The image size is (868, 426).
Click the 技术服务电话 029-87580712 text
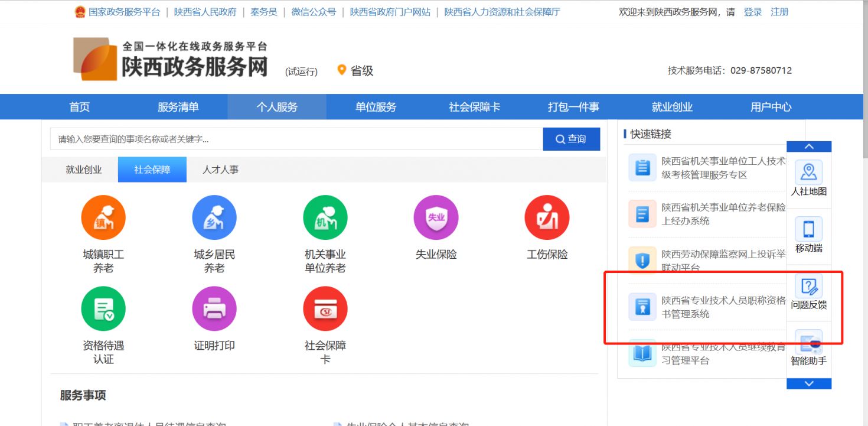coord(730,70)
